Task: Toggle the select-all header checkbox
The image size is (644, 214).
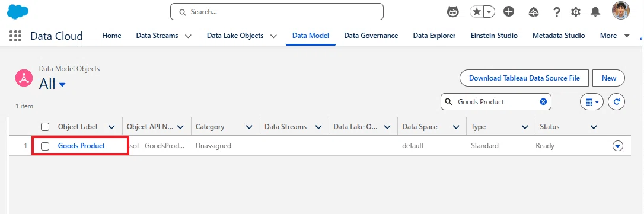Action: 45,127
